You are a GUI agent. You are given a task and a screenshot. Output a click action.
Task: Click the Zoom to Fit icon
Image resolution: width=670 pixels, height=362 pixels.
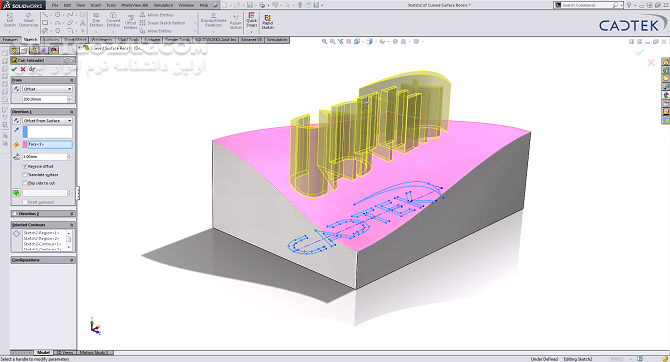(x=324, y=41)
